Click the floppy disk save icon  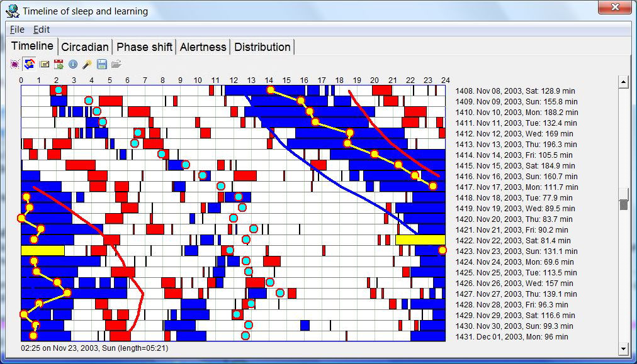click(x=102, y=64)
